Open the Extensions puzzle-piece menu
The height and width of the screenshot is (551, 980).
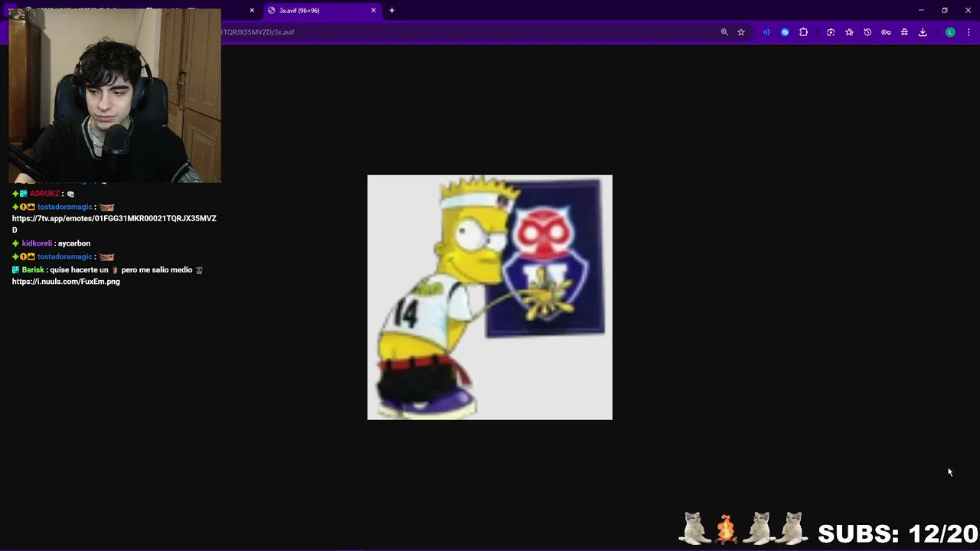(x=803, y=32)
